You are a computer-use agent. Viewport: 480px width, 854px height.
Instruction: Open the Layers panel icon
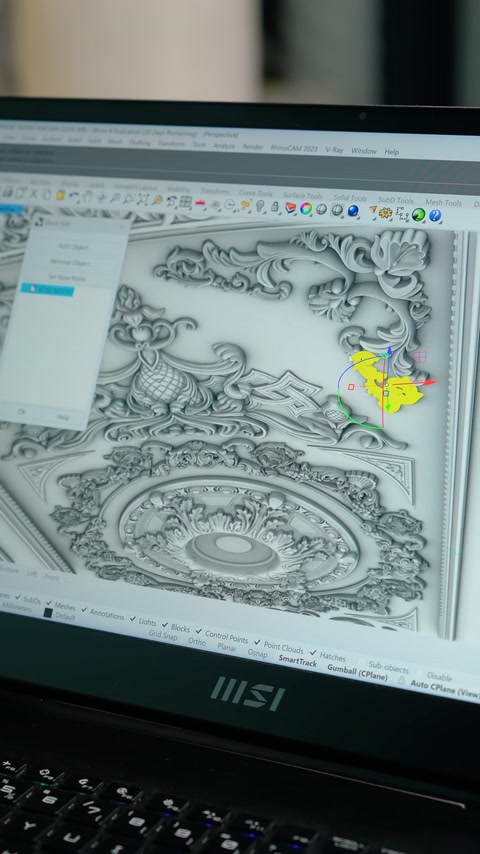(x=290, y=208)
